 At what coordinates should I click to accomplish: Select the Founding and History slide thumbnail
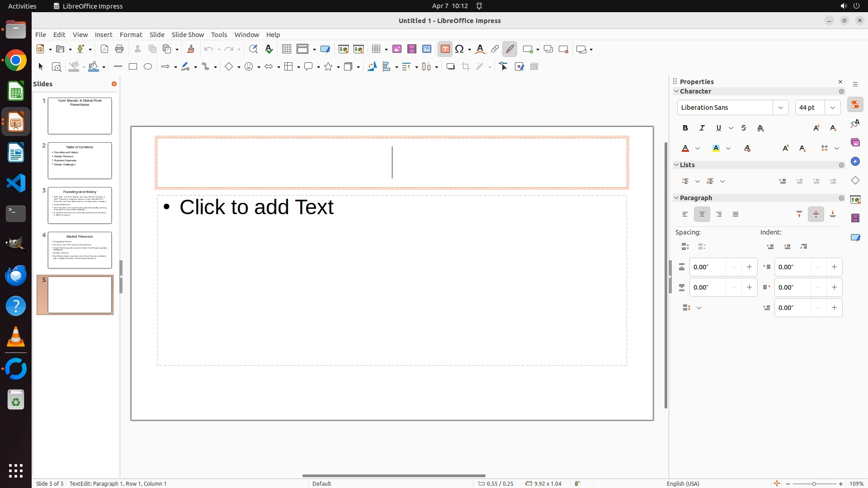[x=80, y=206]
